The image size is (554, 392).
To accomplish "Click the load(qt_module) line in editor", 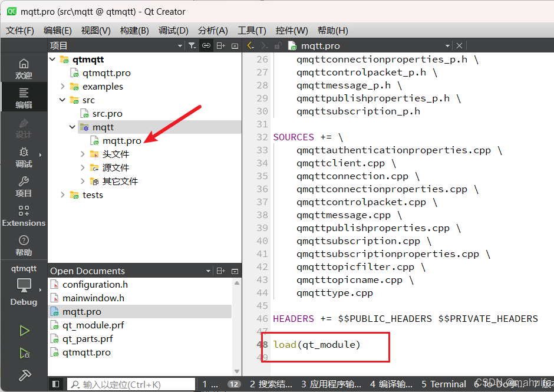I will (x=316, y=345).
